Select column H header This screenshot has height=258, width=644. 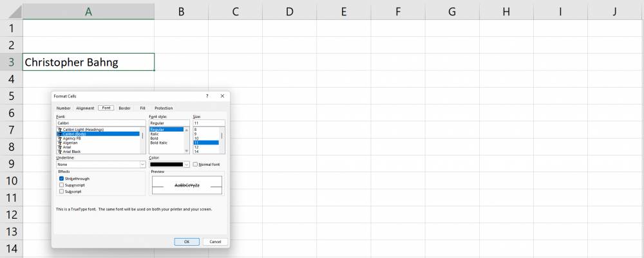coord(506,12)
